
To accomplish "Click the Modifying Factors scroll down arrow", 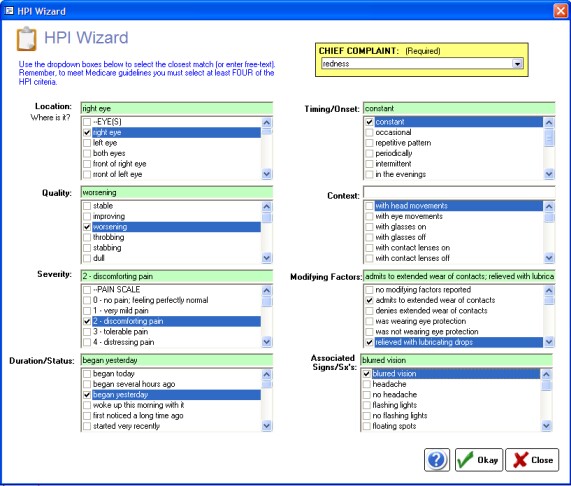I will pyautogui.click(x=549, y=342).
